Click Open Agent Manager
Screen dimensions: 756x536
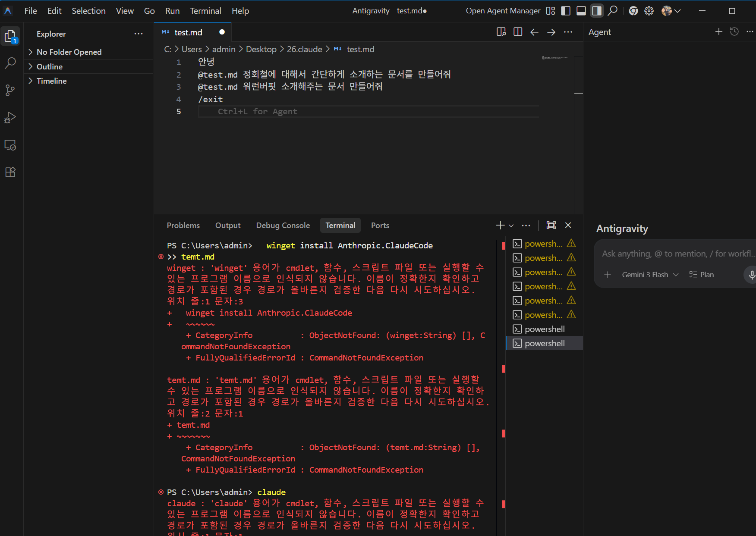[x=503, y=11]
